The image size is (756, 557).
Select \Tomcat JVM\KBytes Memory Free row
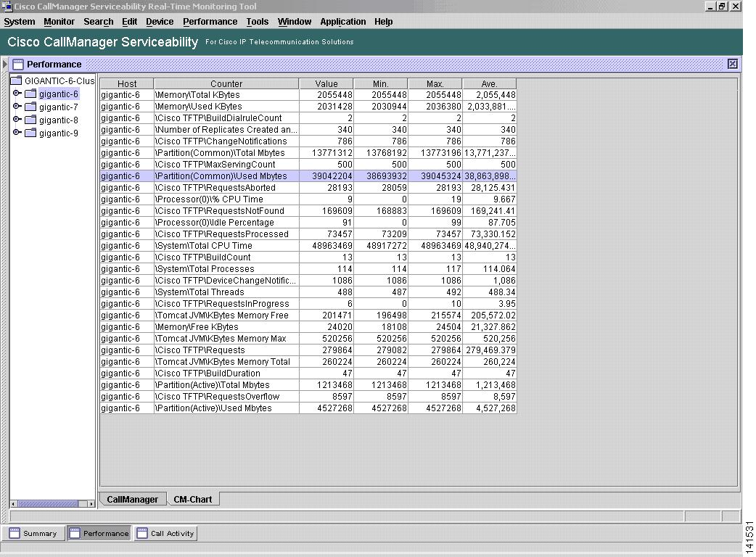point(308,315)
